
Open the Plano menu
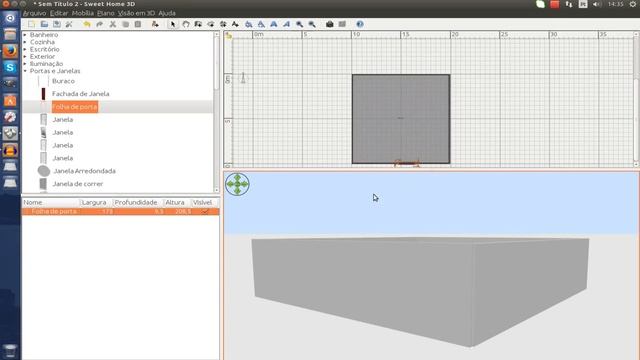click(106, 13)
